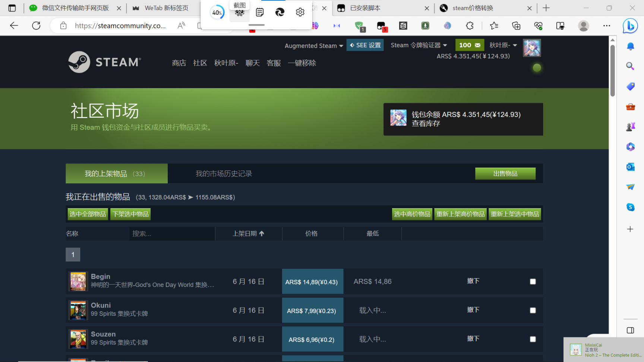This screenshot has height=362, width=644.
Task: Tick the checkbox for the Begin listing
Action: pyautogui.click(x=533, y=282)
